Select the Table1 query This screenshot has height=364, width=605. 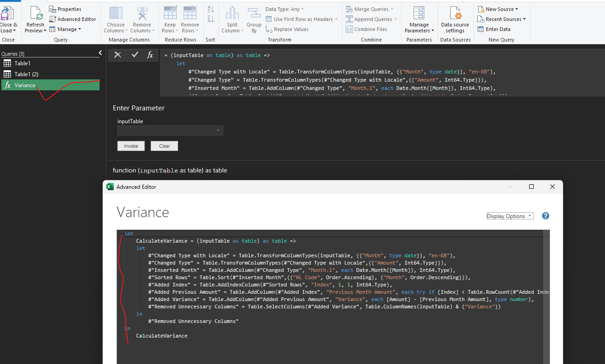pos(50,63)
